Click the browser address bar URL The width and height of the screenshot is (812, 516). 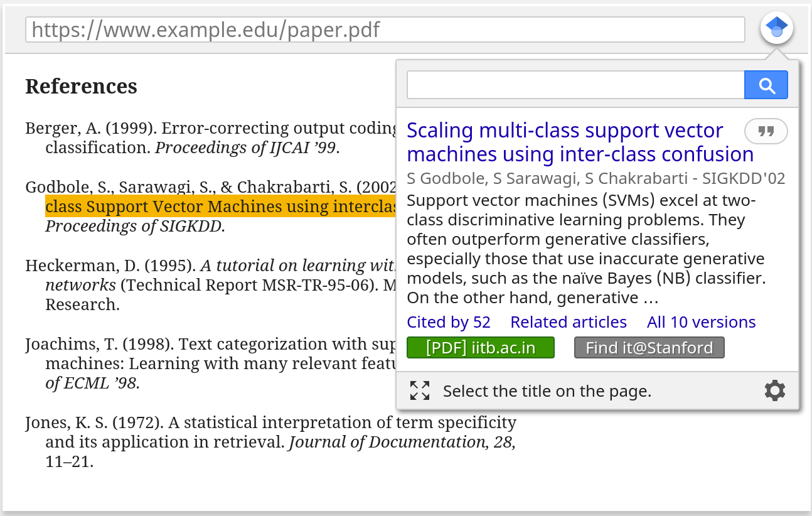click(385, 30)
